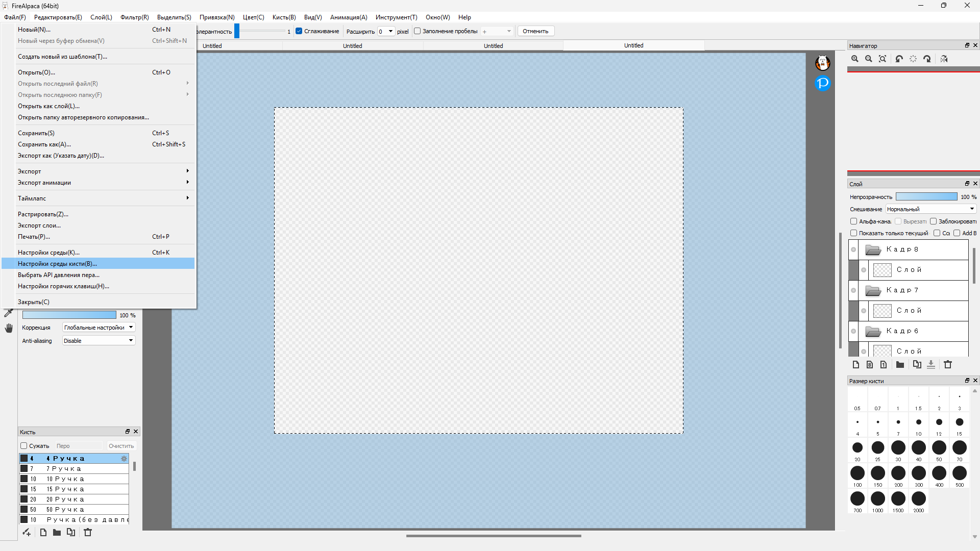Add a new layer in layer panel
The height and width of the screenshot is (551, 980).
point(856,365)
